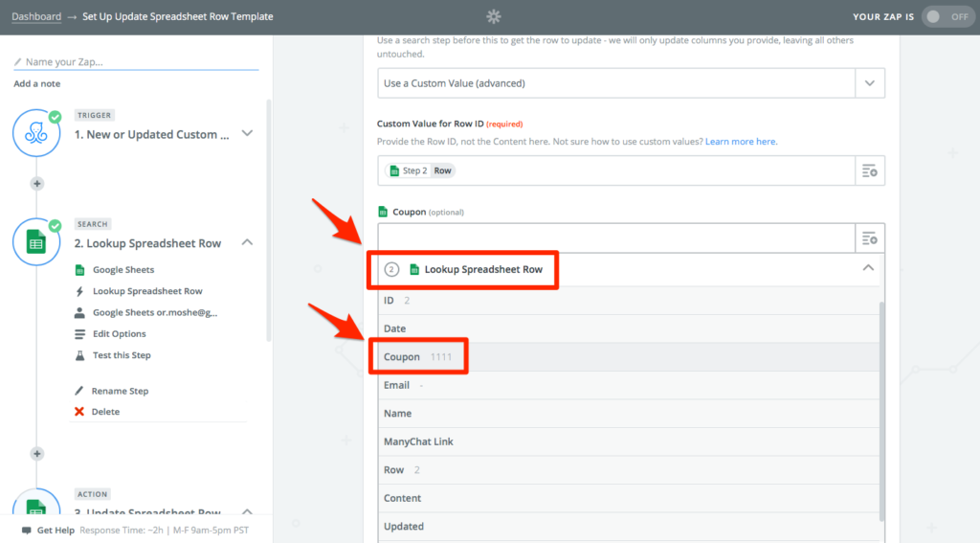Click the Delete red X icon

pos(79,412)
